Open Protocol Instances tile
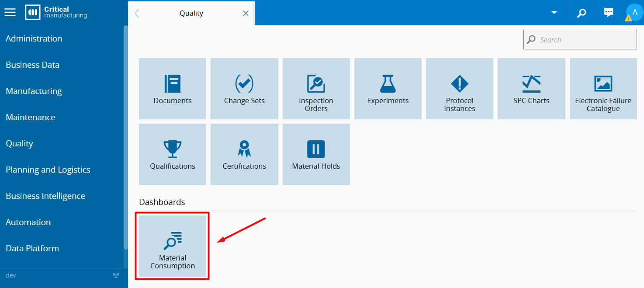The image size is (644, 288). tap(459, 89)
